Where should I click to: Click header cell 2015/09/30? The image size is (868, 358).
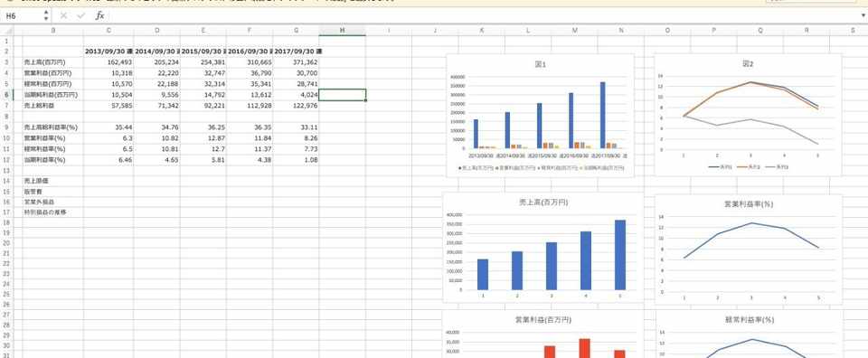(x=203, y=51)
